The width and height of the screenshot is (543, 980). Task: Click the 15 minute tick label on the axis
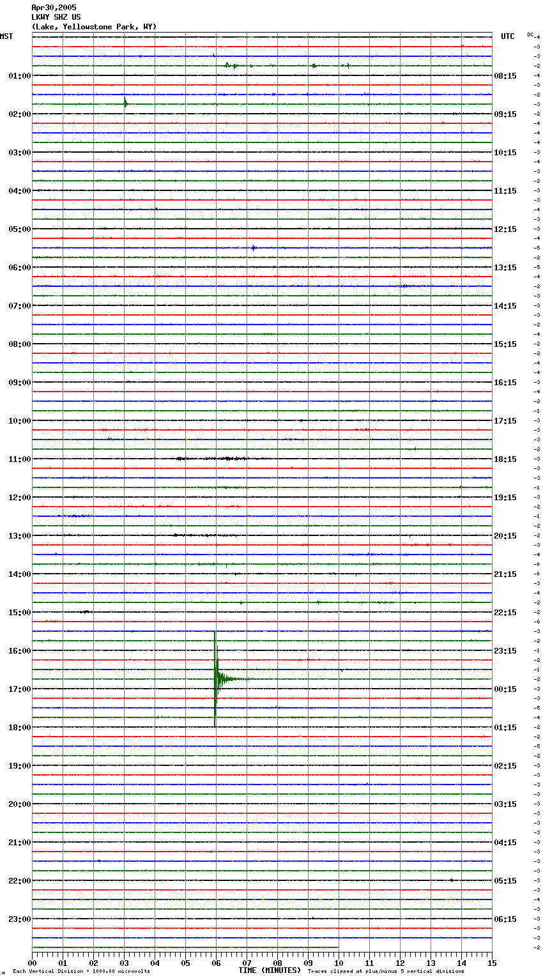point(491,963)
